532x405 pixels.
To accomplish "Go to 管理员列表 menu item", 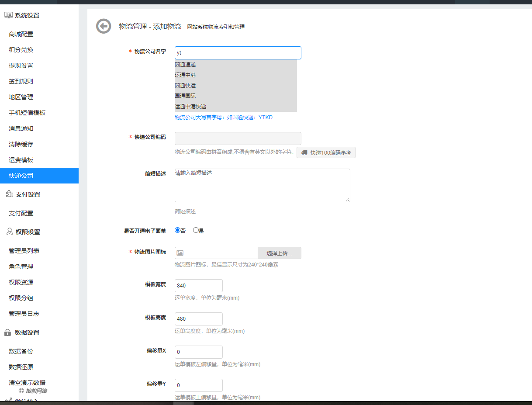I will click(24, 251).
